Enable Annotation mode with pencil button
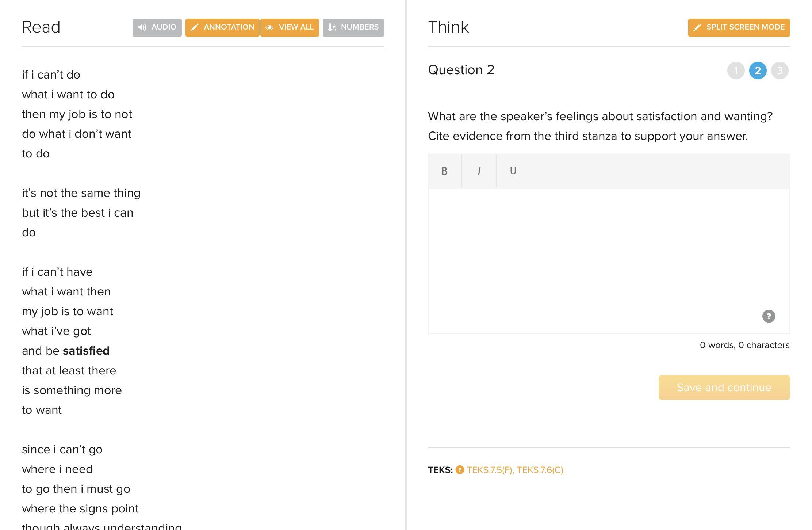 222,27
